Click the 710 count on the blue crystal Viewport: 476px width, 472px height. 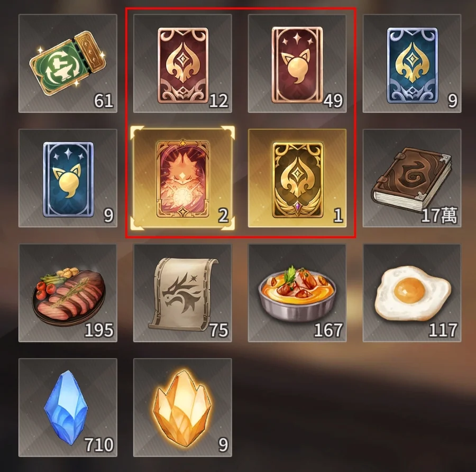click(x=99, y=445)
